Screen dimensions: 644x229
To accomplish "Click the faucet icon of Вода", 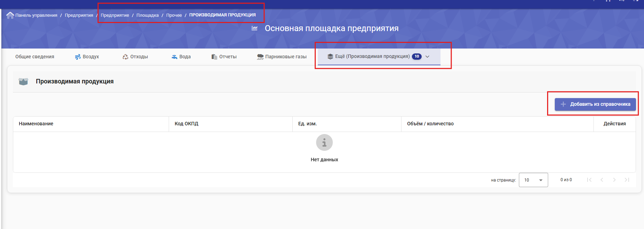I will click(x=175, y=57).
